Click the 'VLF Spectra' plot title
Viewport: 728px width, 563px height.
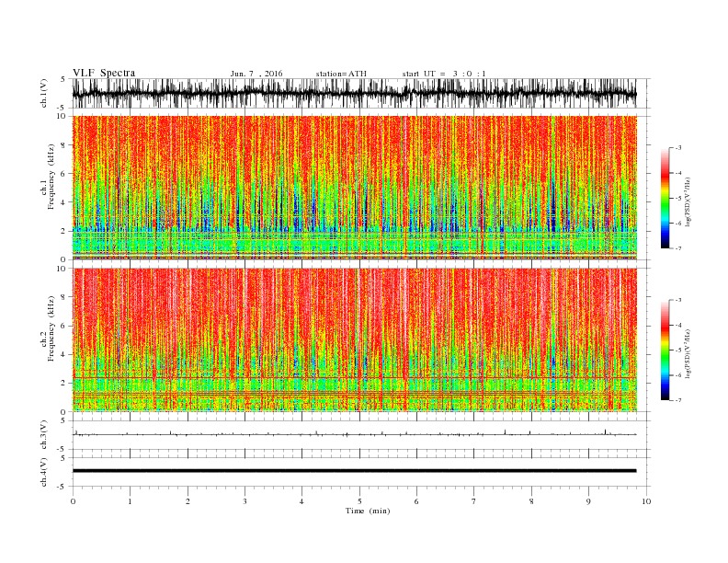pos(104,73)
